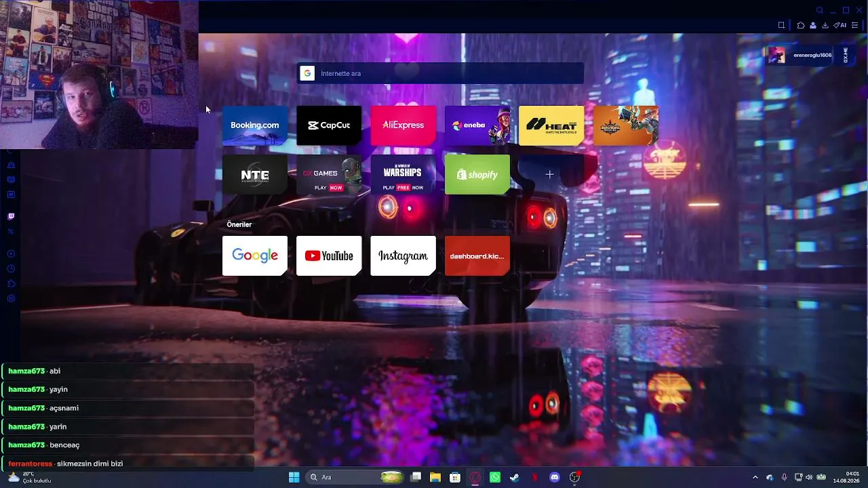Open File Explorer from the taskbar
Image resolution: width=868 pixels, height=488 pixels.
435,477
